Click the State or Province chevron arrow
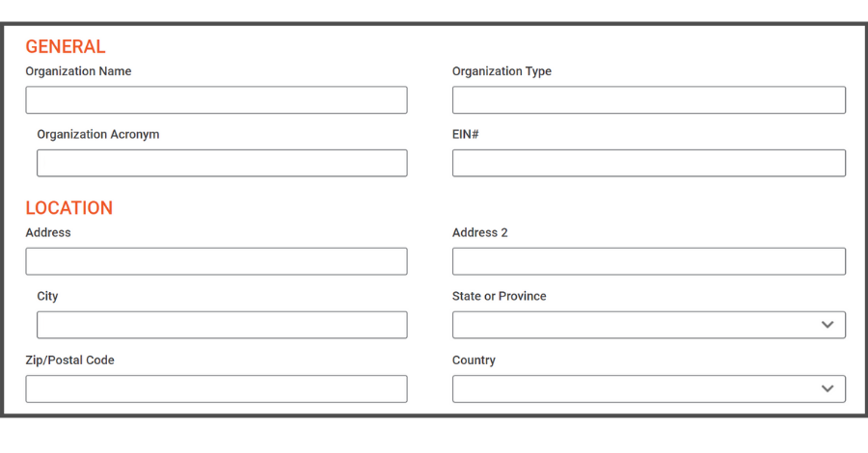868x453 pixels. [827, 325]
